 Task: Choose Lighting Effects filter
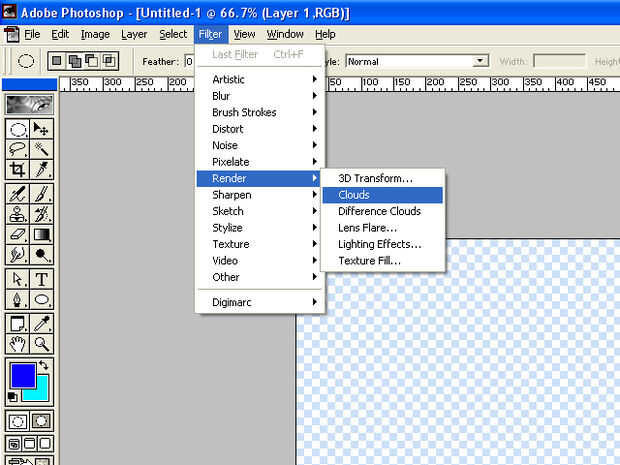pyautogui.click(x=382, y=244)
